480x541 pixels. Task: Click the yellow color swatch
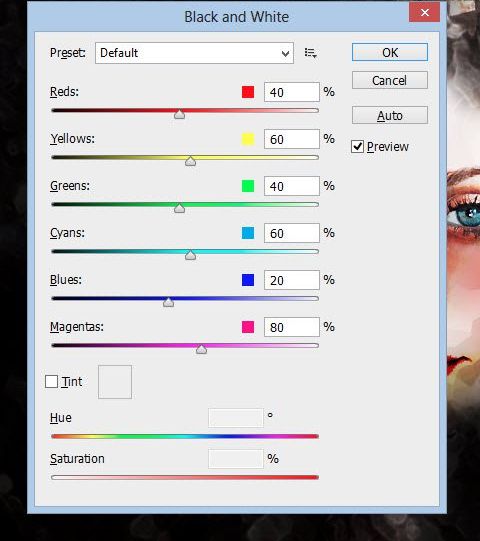point(248,139)
